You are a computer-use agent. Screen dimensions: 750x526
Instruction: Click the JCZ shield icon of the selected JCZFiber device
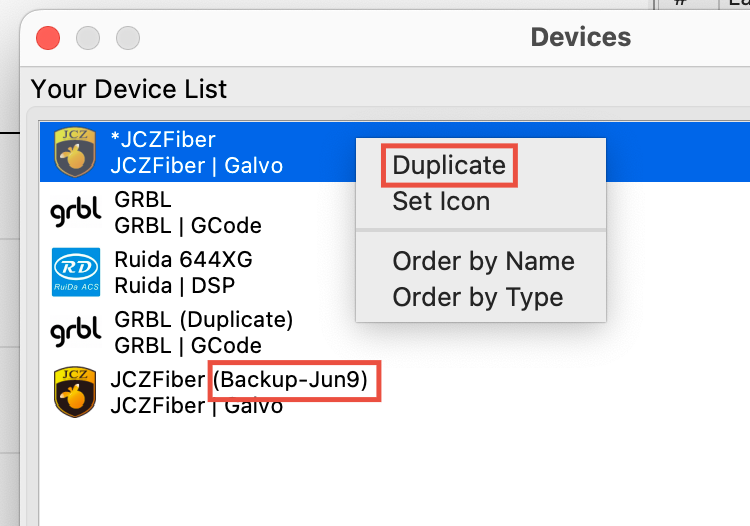75,152
